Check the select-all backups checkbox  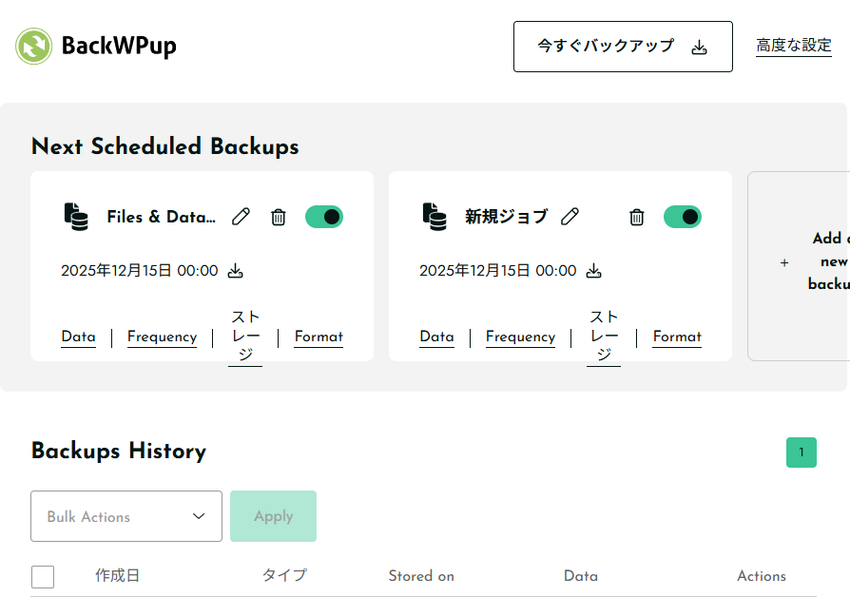pyautogui.click(x=43, y=577)
